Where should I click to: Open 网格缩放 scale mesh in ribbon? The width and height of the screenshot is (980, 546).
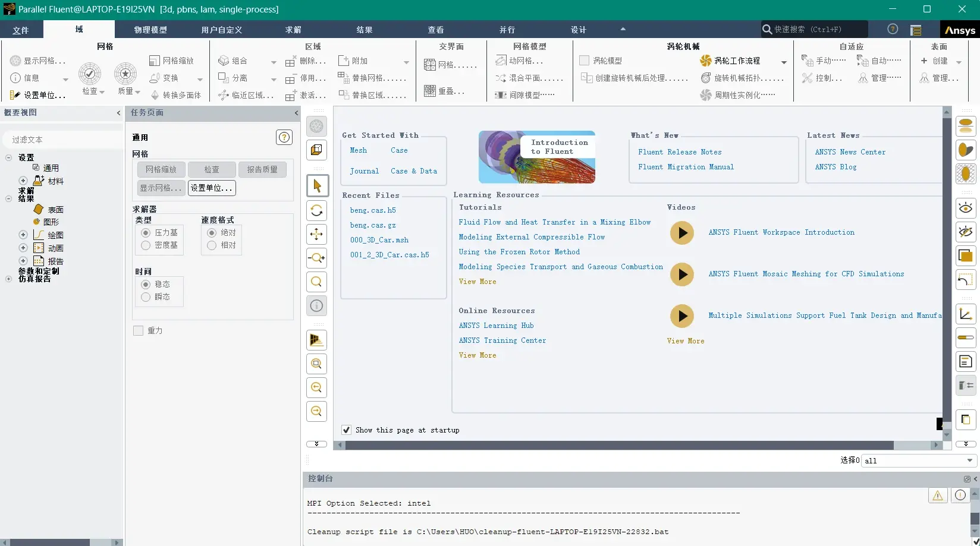point(171,61)
